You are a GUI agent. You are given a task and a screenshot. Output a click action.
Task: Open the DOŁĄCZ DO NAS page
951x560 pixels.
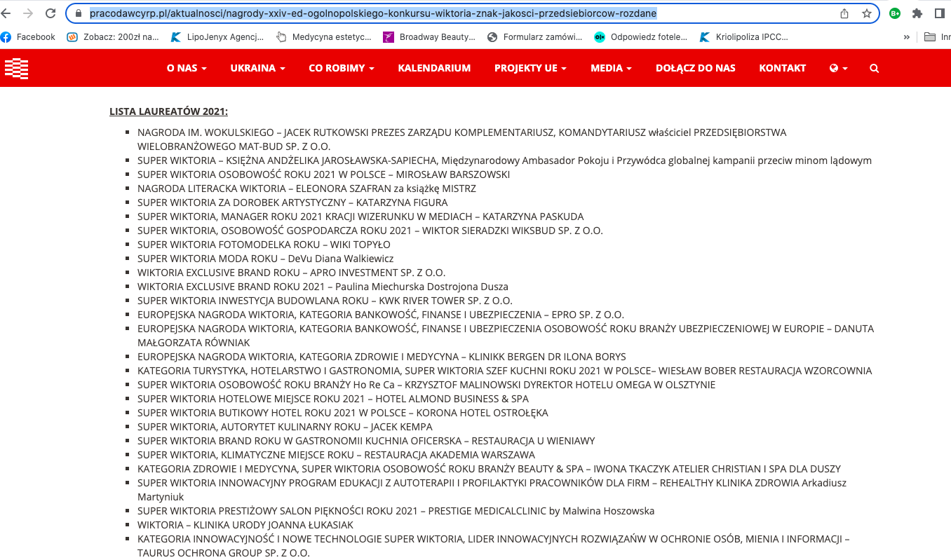(x=696, y=68)
